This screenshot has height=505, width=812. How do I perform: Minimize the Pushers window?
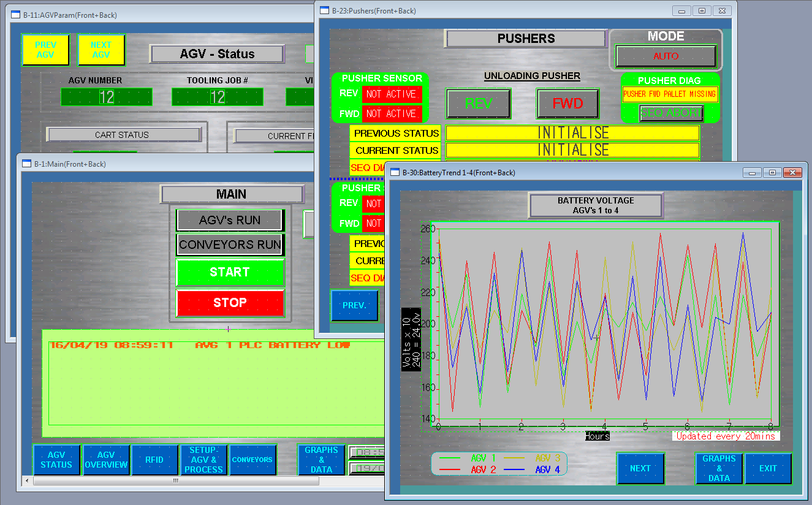click(682, 10)
